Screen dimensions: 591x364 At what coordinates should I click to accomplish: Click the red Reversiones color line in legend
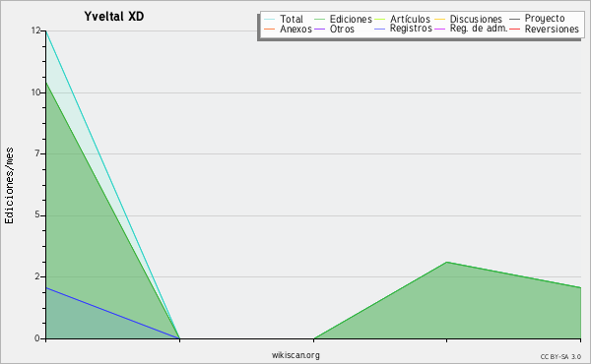[514, 29]
